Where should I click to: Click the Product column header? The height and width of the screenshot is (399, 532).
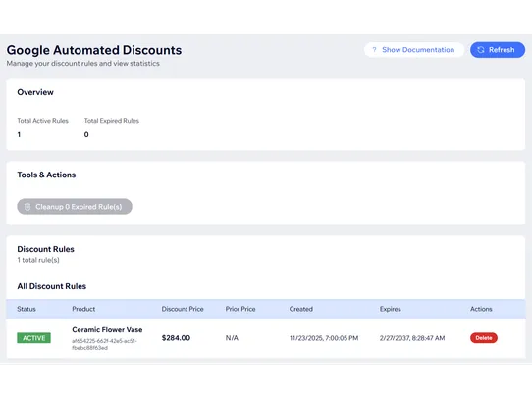coord(83,309)
